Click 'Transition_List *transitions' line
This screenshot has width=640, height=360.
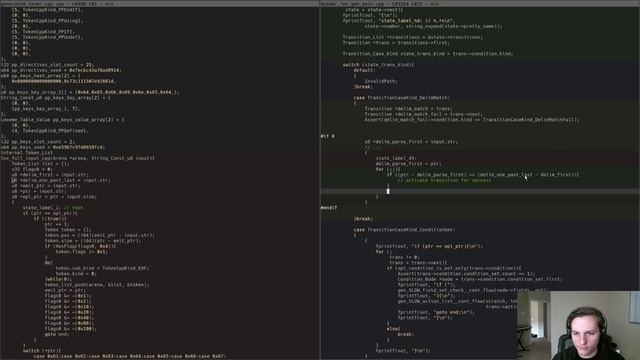pyautogui.click(x=413, y=37)
